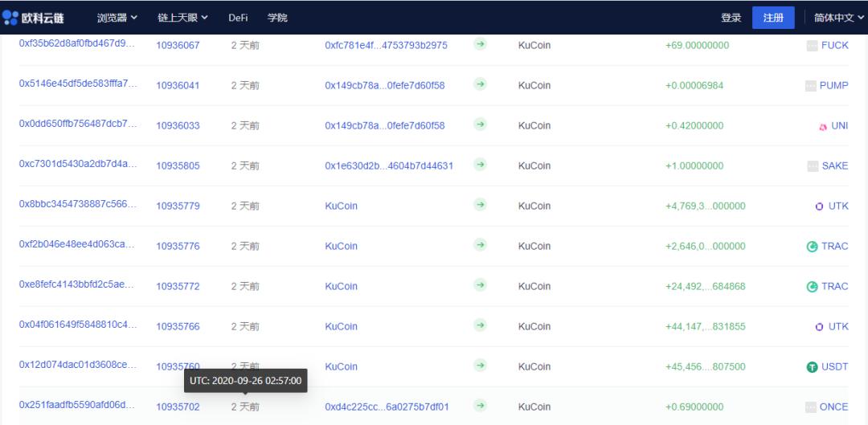
Task: Open block number 10936041
Action: click(178, 86)
